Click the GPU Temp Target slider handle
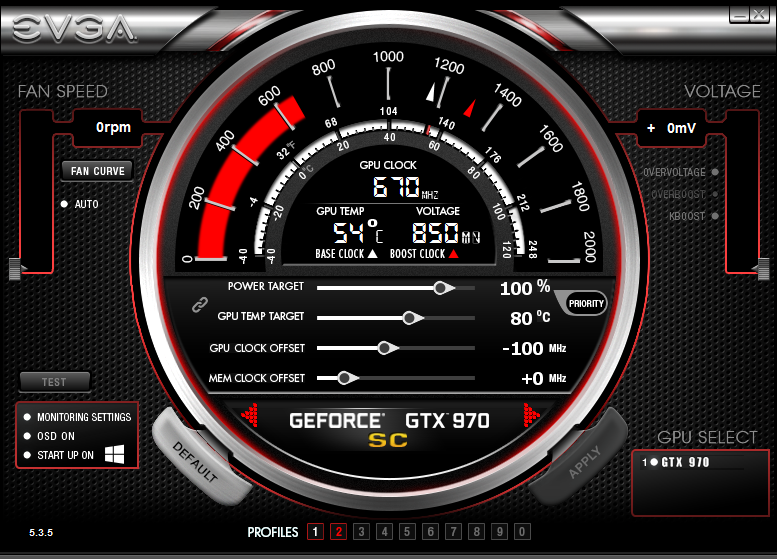Image resolution: width=777 pixels, height=559 pixels. click(x=410, y=318)
